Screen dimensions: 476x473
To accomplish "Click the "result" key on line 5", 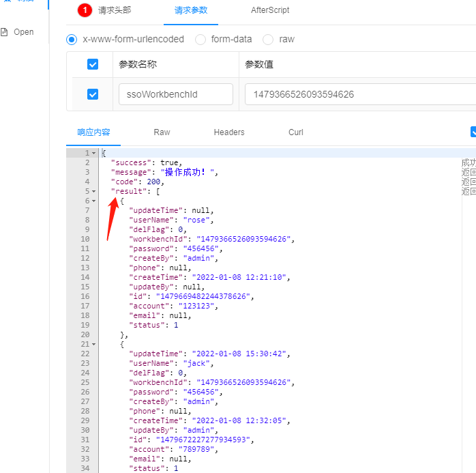I will [129, 191].
